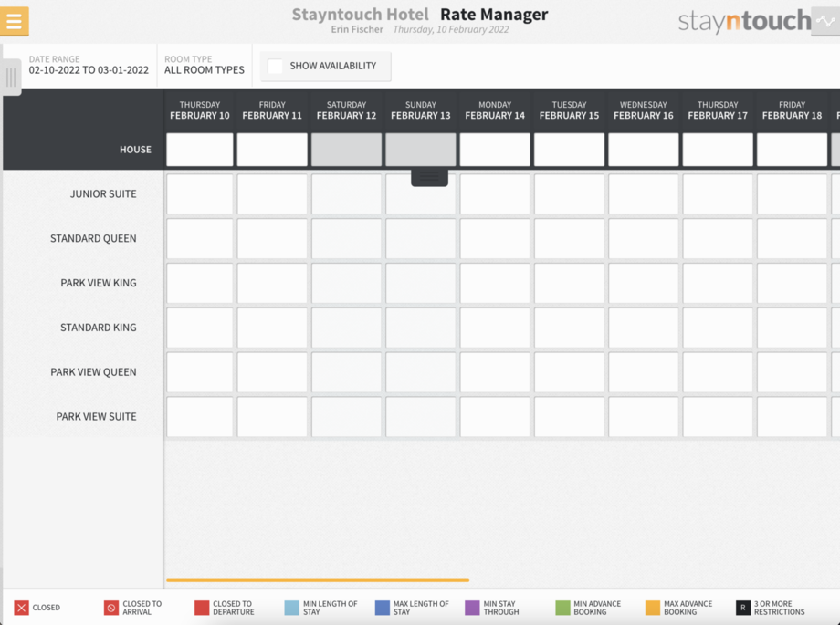Click the Closed to Arrival legend icon
This screenshot has height=625, width=840.
click(x=110, y=608)
